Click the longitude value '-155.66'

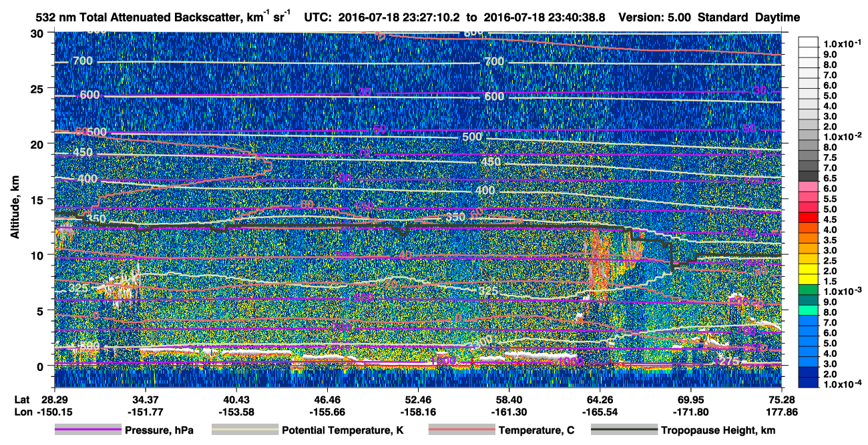click(327, 412)
